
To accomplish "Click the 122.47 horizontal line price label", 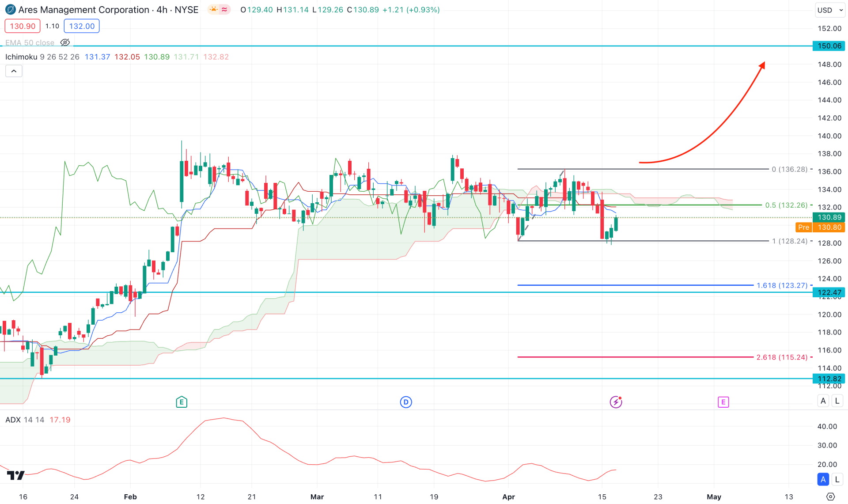I will point(829,292).
